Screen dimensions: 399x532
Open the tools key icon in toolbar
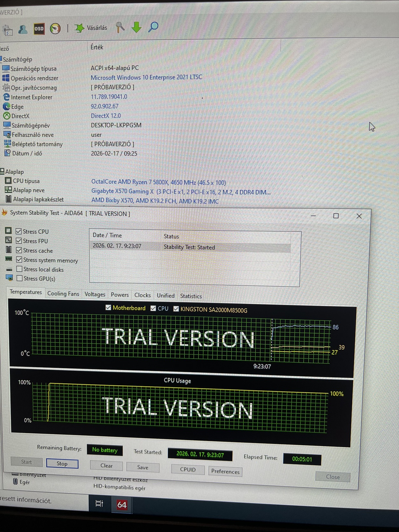tap(120, 27)
